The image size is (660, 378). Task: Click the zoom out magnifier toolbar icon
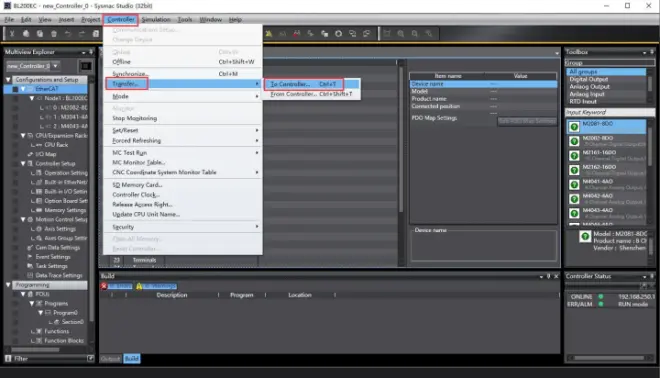(x=415, y=34)
